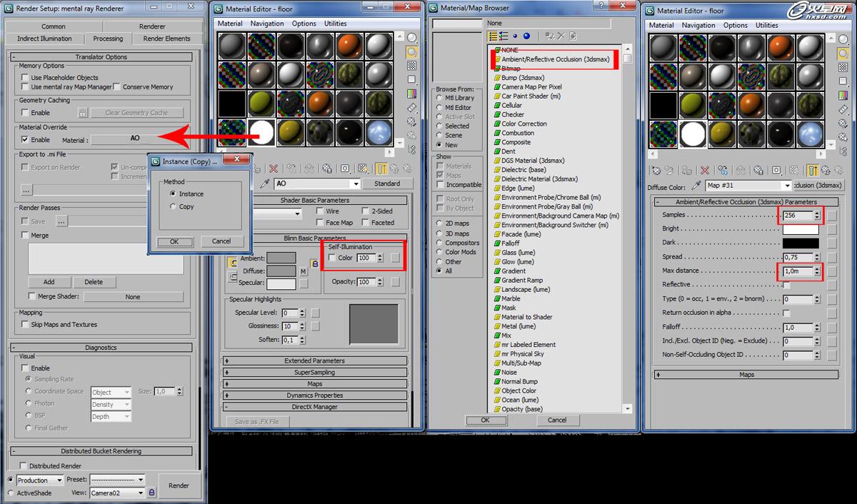Click Material ID Channel icon in AO editor
Viewport: 857px width, 504px height.
[x=345, y=169]
